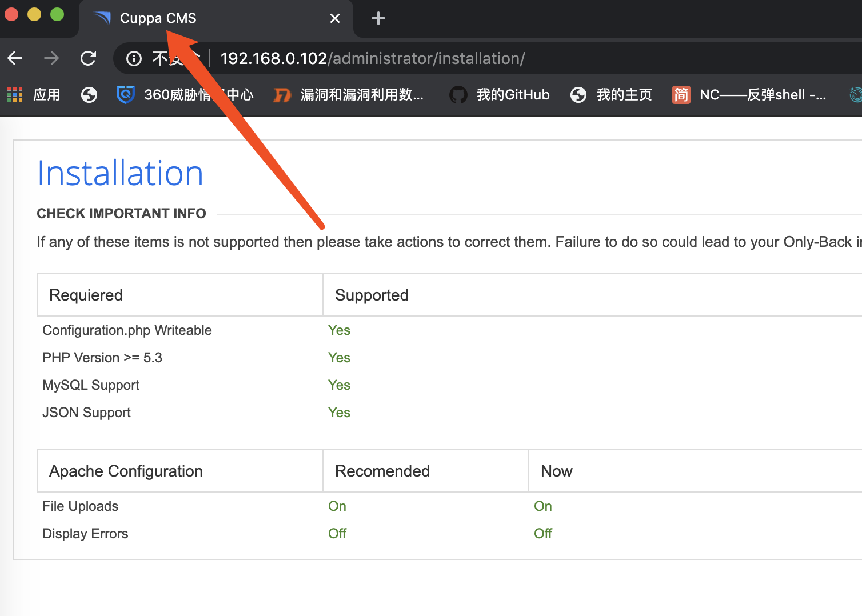The image size is (862, 616).
Task: Open the 我的GitHub bookmark
Action: coord(500,95)
